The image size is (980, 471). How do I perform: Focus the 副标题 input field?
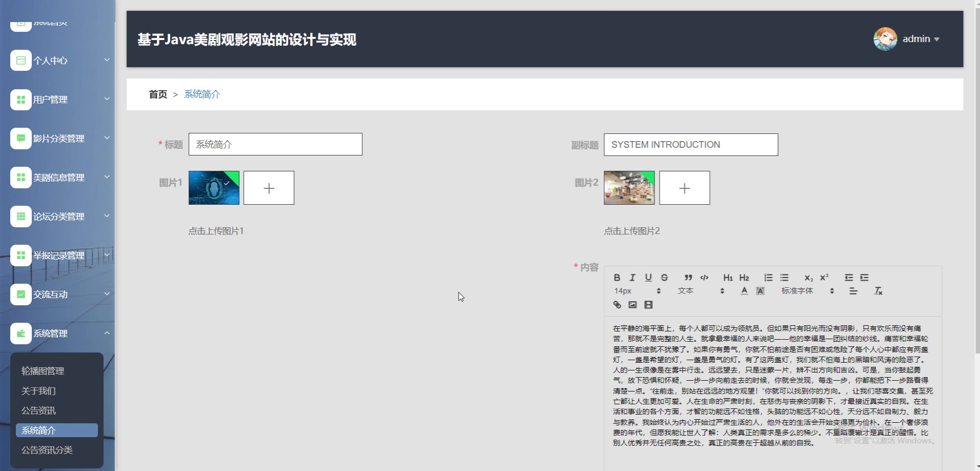(x=691, y=145)
